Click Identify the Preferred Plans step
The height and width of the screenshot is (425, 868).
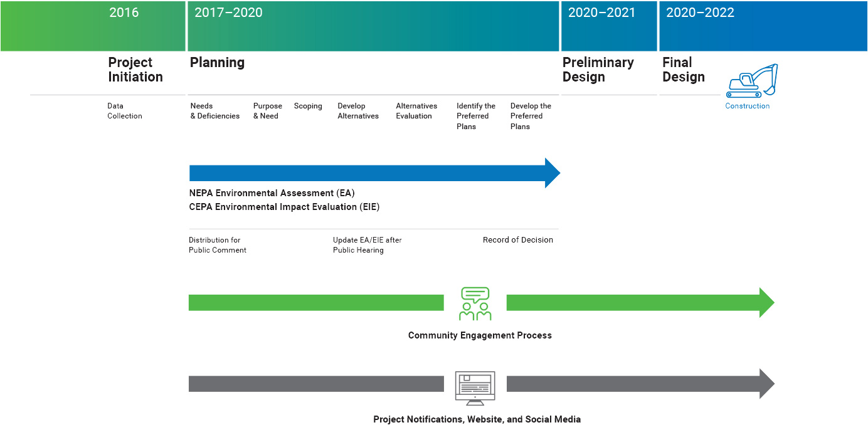(475, 117)
